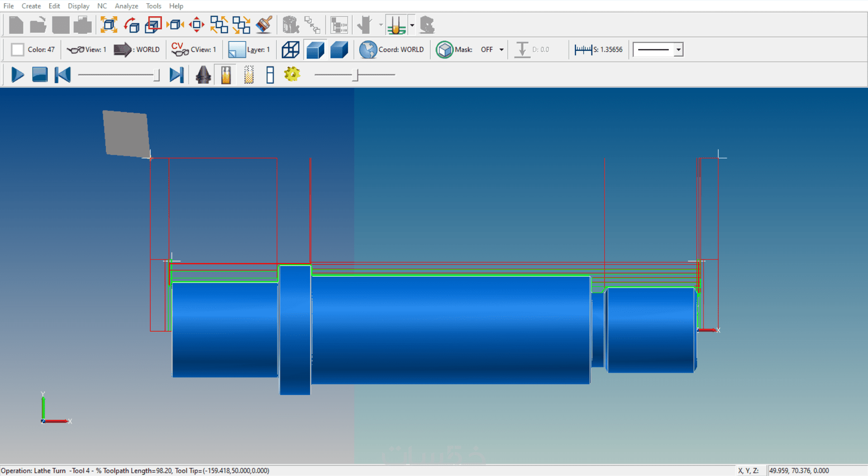868x476 pixels.
Task: Open the NC menu
Action: (102, 6)
